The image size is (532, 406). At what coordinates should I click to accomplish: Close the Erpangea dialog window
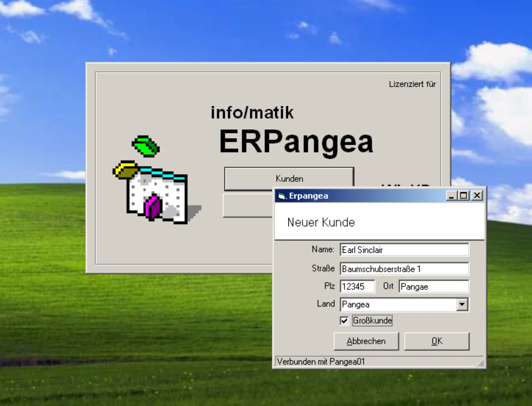point(477,196)
